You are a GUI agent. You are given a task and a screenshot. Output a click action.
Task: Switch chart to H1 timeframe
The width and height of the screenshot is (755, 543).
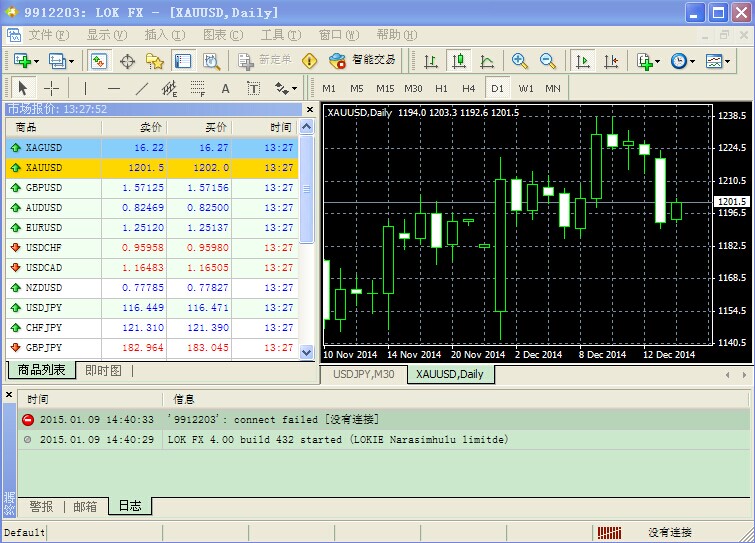coord(441,89)
